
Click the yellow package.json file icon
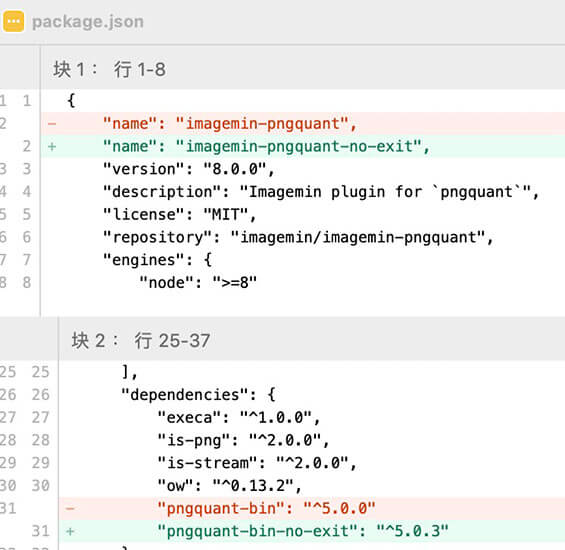coord(14,22)
